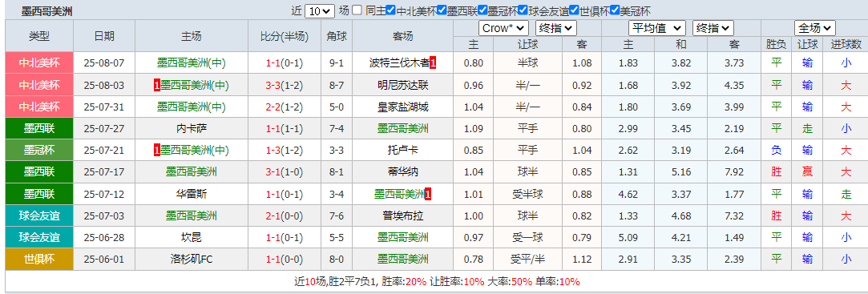
Task: Click the 2-2(1-2) score link
Action: pyautogui.click(x=285, y=107)
